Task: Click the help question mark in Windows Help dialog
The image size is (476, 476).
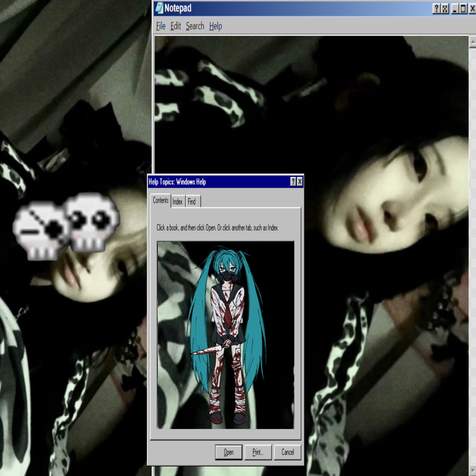Action: click(293, 182)
